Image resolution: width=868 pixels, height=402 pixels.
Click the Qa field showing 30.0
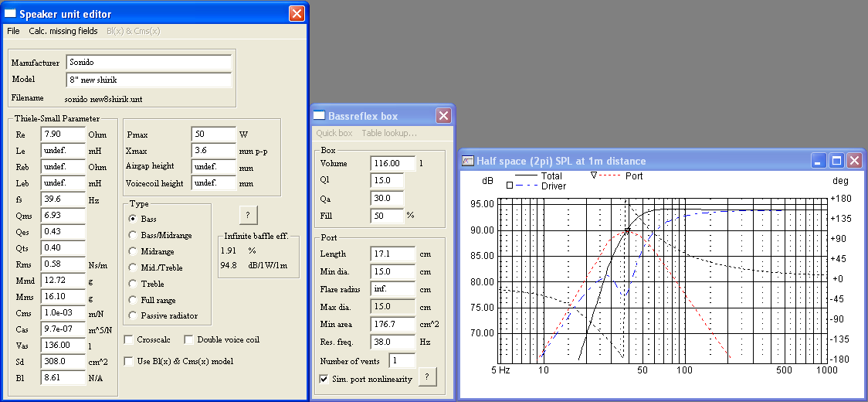click(x=388, y=198)
